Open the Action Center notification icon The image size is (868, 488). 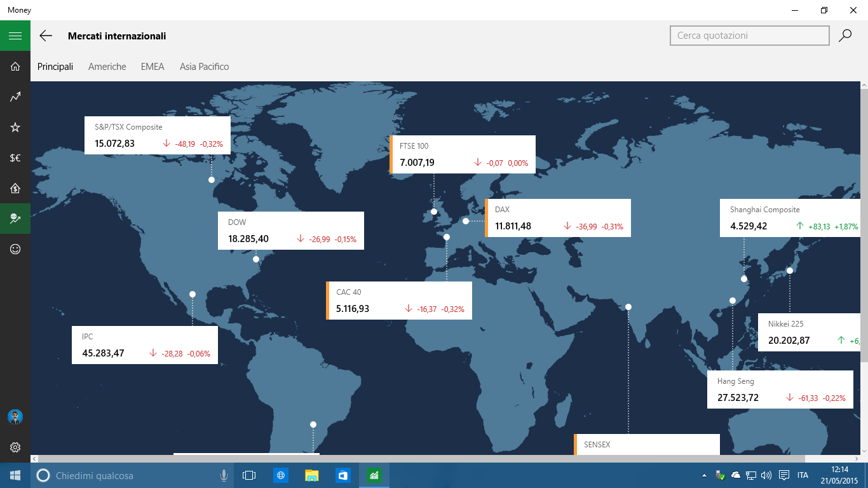click(x=784, y=475)
